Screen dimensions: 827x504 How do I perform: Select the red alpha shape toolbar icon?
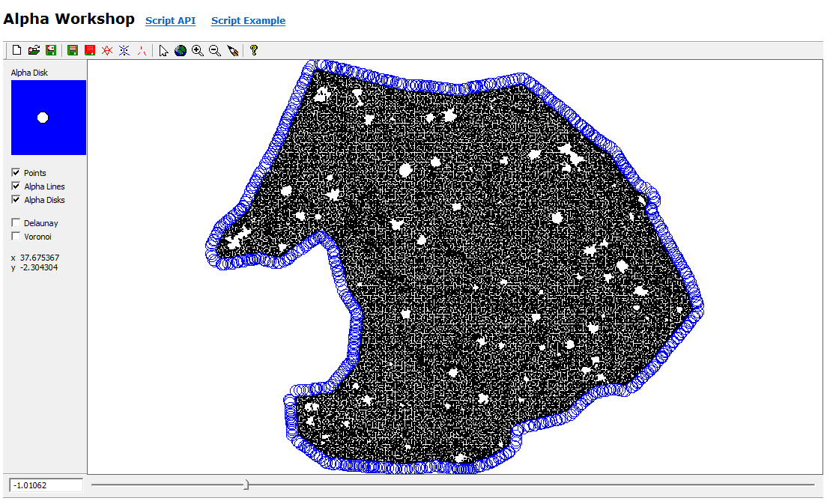[107, 50]
